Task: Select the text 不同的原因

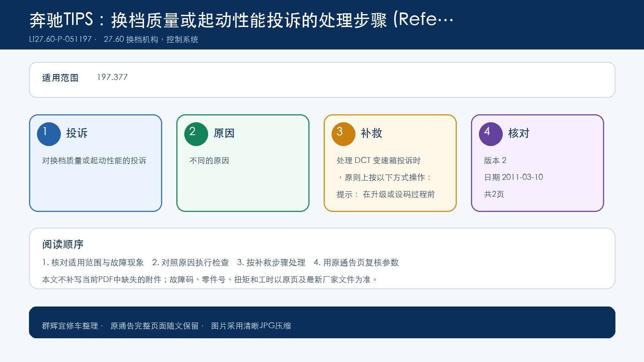Action: click(209, 160)
